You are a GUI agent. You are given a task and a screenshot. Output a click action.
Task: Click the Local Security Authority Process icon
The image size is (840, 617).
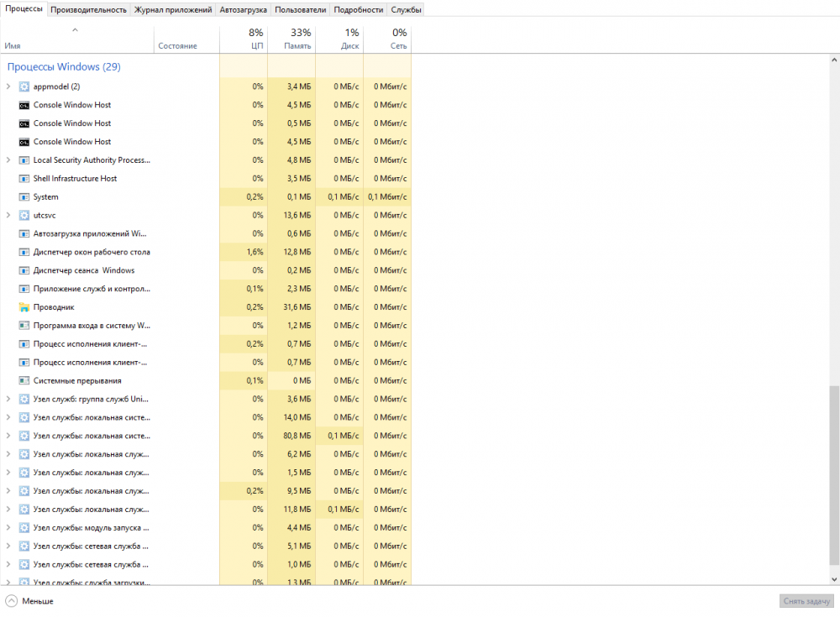click(24, 160)
